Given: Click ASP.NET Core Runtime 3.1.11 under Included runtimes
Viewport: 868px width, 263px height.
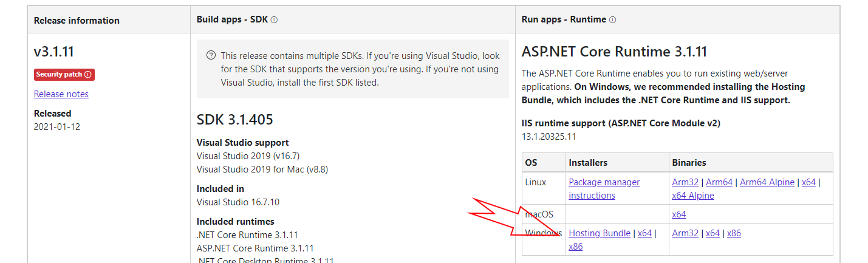Looking at the screenshot, I should tap(255, 248).
